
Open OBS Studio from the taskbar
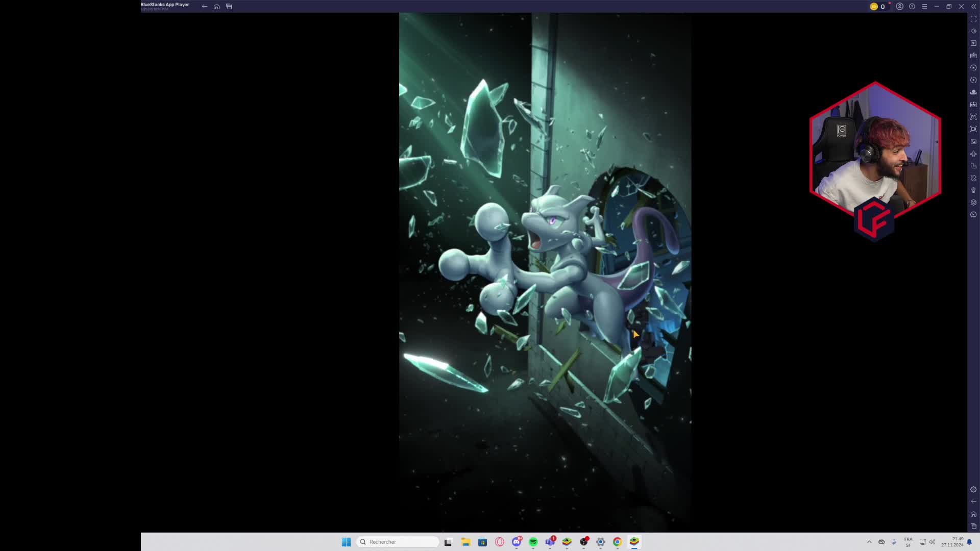pyautogui.click(x=584, y=542)
